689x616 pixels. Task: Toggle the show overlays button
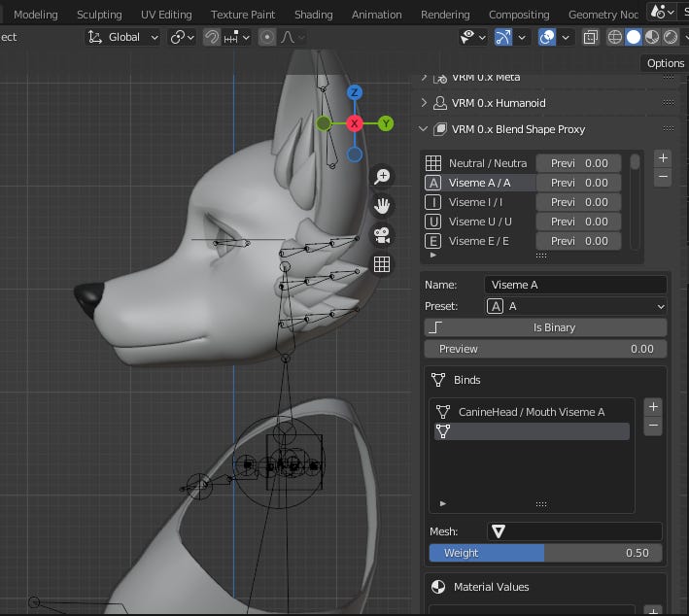click(546, 37)
